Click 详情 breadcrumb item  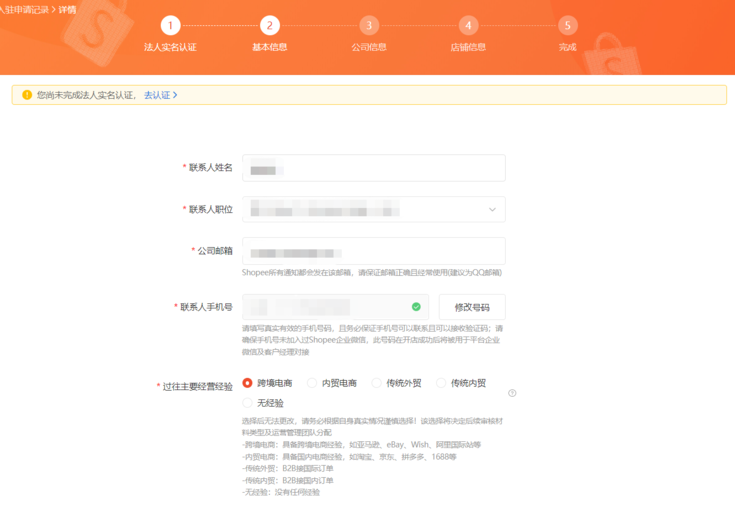click(67, 9)
